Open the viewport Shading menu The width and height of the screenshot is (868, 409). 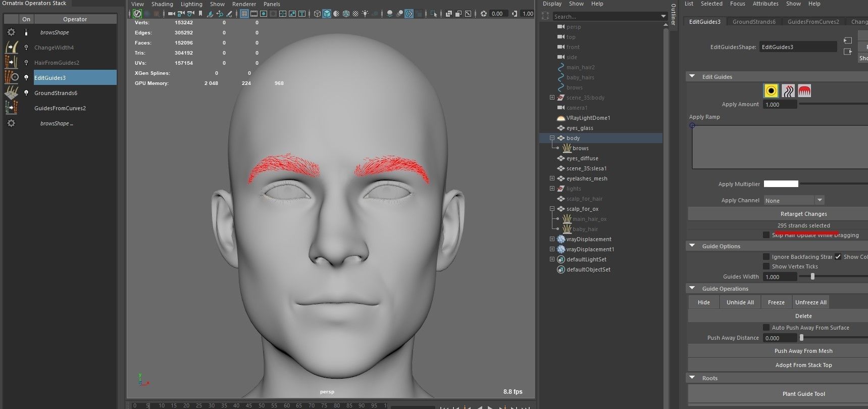[162, 4]
